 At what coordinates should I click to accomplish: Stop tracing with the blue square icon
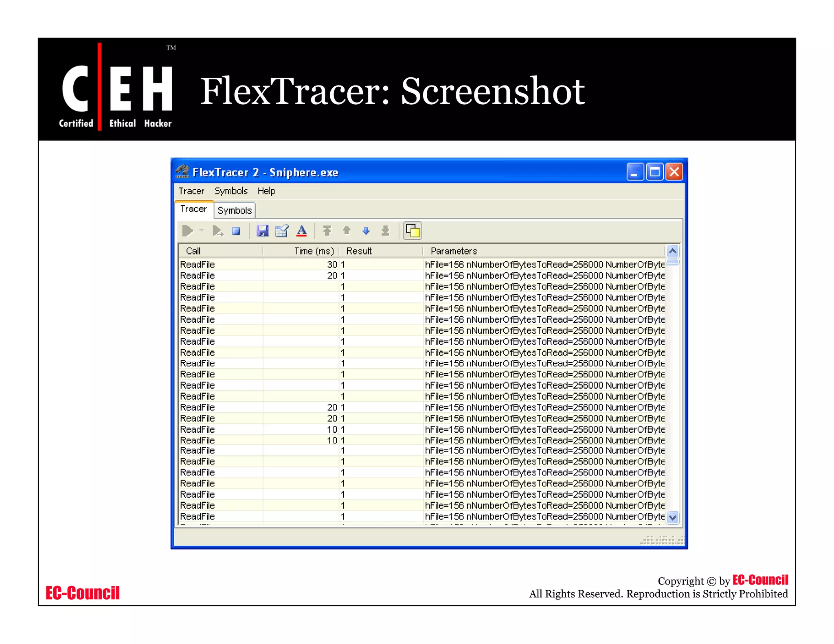pos(236,231)
